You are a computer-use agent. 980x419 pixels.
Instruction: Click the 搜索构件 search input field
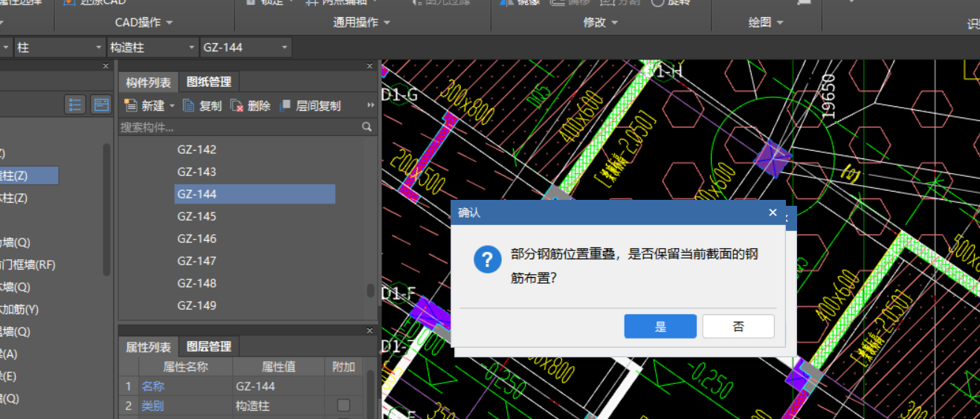238,127
